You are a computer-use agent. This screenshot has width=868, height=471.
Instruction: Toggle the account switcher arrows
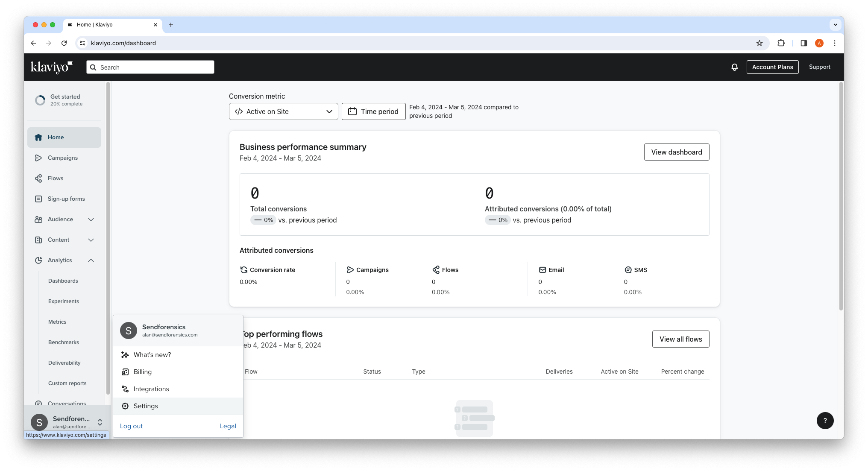[x=100, y=422]
